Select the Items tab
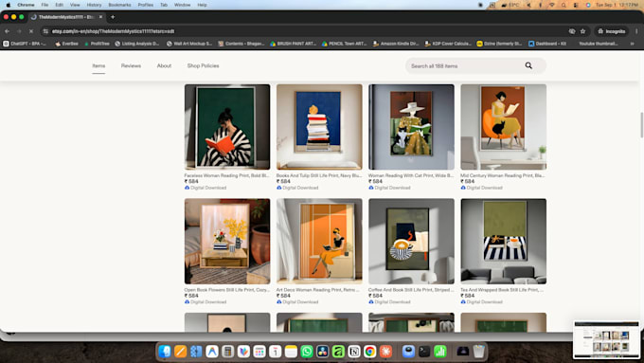The image size is (644, 363). 98,65
